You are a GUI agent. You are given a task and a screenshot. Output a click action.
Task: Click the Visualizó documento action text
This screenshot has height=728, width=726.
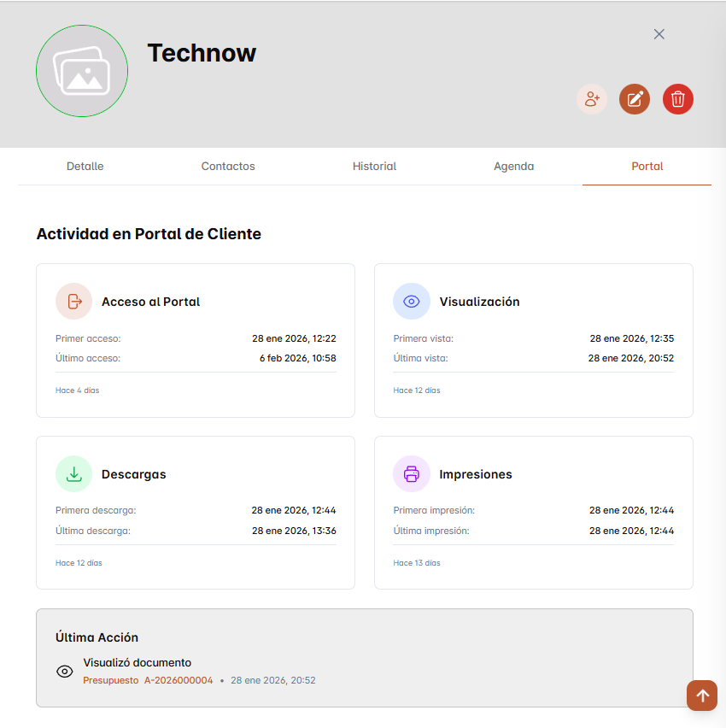[137, 662]
